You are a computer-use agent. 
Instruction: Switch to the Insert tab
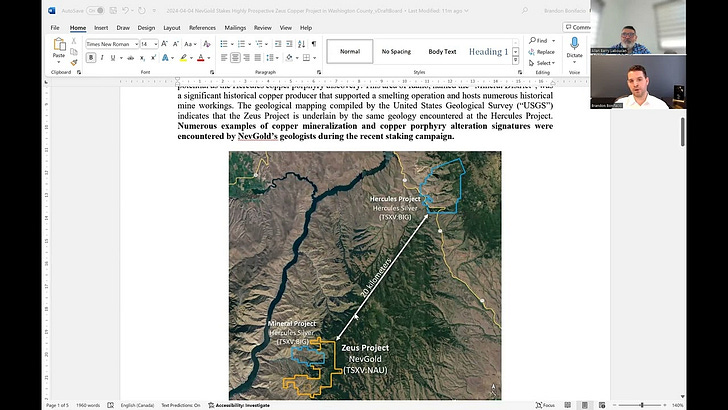point(101,28)
